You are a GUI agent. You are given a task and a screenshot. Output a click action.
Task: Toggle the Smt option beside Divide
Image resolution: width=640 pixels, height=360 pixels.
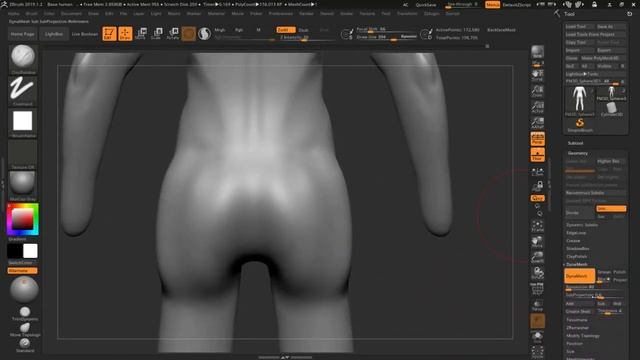[611, 209]
